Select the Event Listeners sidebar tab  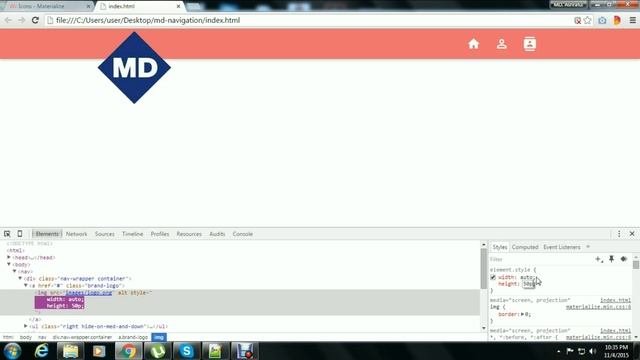562,247
